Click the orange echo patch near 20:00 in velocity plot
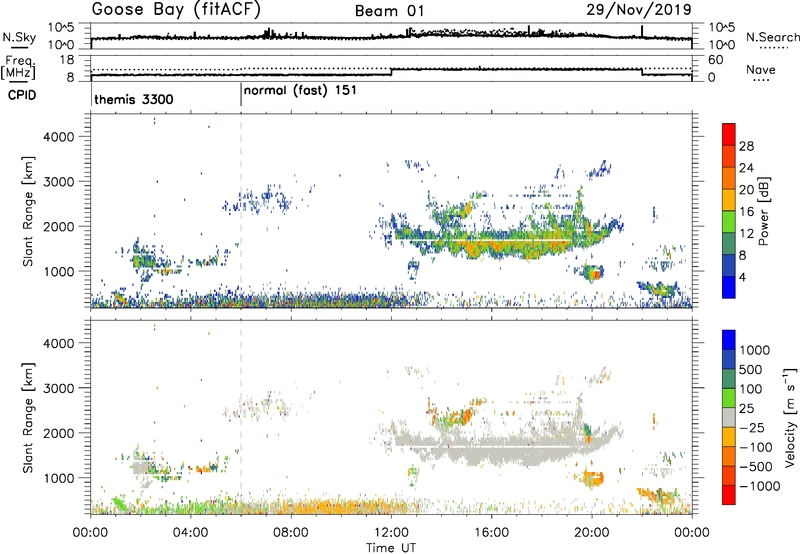Image resolution: width=800 pixels, height=554 pixels. (x=593, y=479)
